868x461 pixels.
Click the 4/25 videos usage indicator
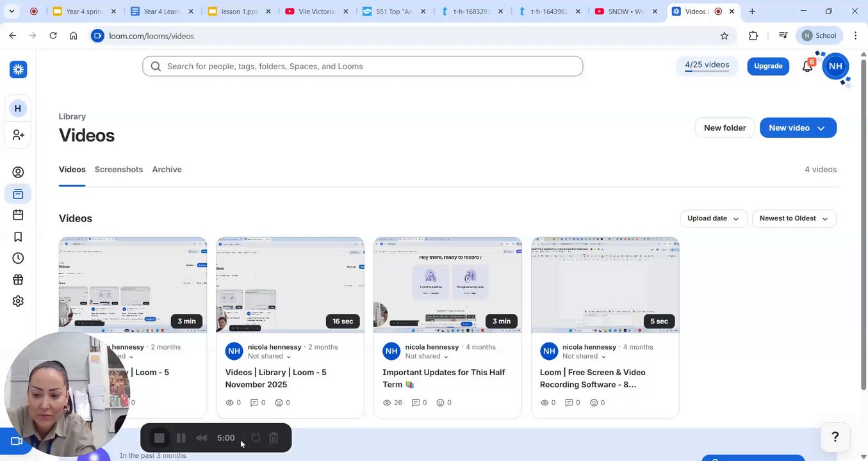click(707, 65)
